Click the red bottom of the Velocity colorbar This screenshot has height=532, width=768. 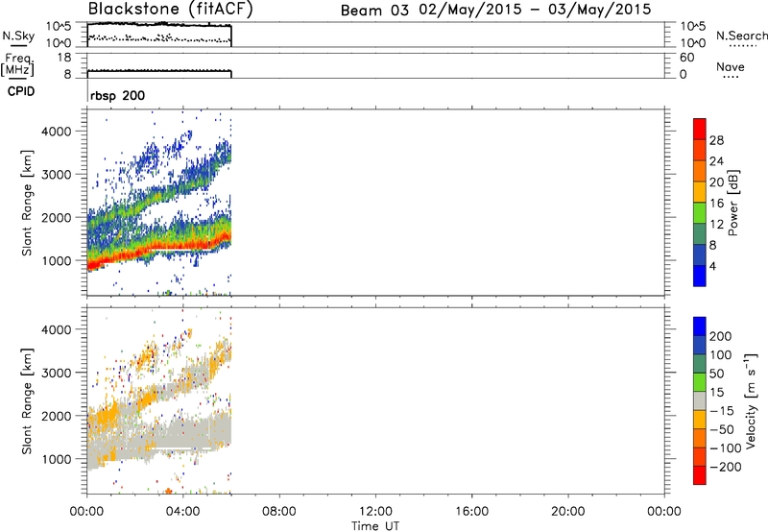tap(700, 475)
